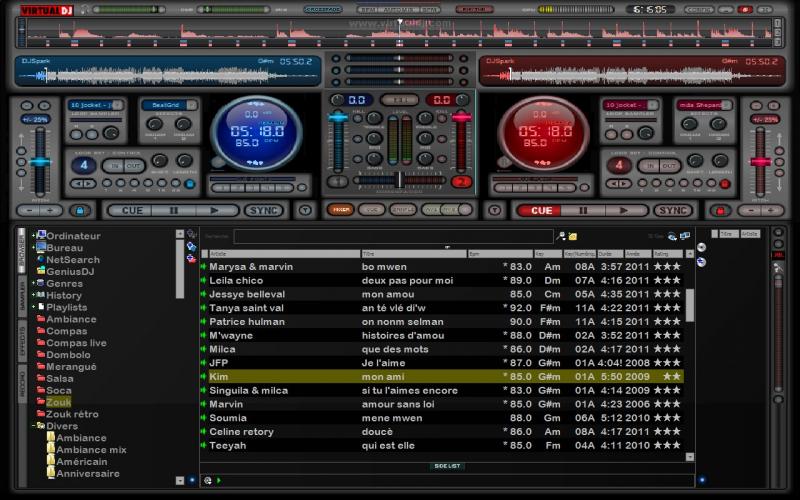This screenshot has width=800, height=500.
Task: Click the left channel blue volume fader
Action: pos(338,117)
